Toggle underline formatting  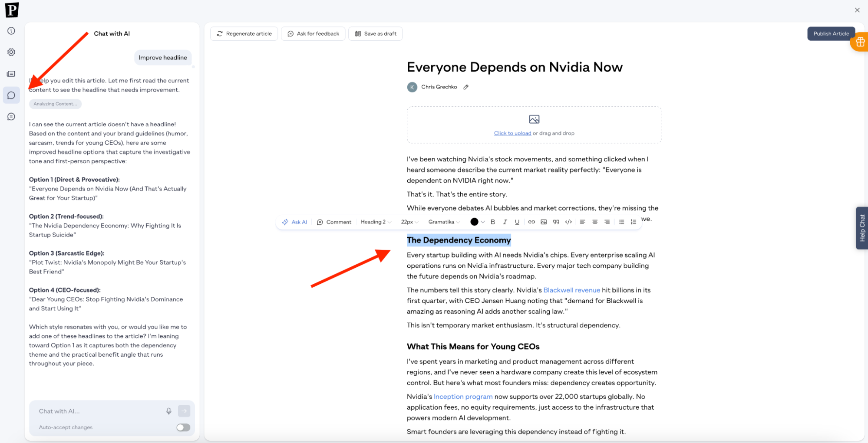tap(517, 222)
